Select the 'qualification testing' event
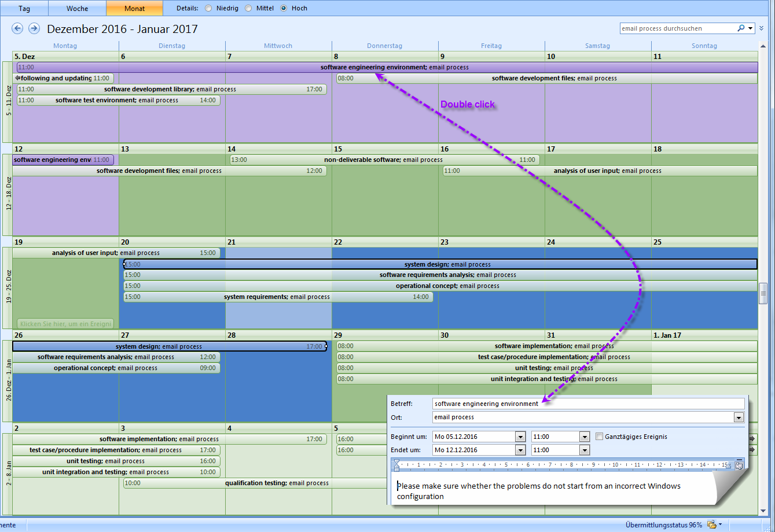Viewport: 775px width, 532px height. click(x=255, y=483)
